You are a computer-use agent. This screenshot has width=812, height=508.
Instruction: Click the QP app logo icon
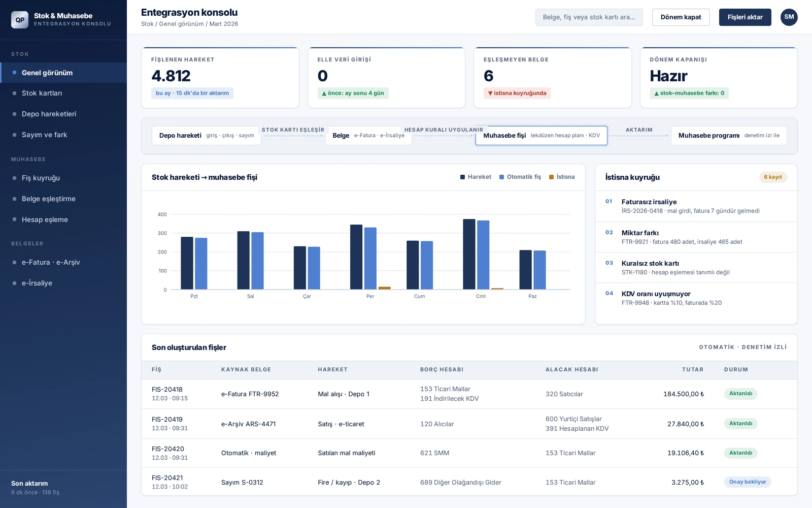click(x=20, y=20)
